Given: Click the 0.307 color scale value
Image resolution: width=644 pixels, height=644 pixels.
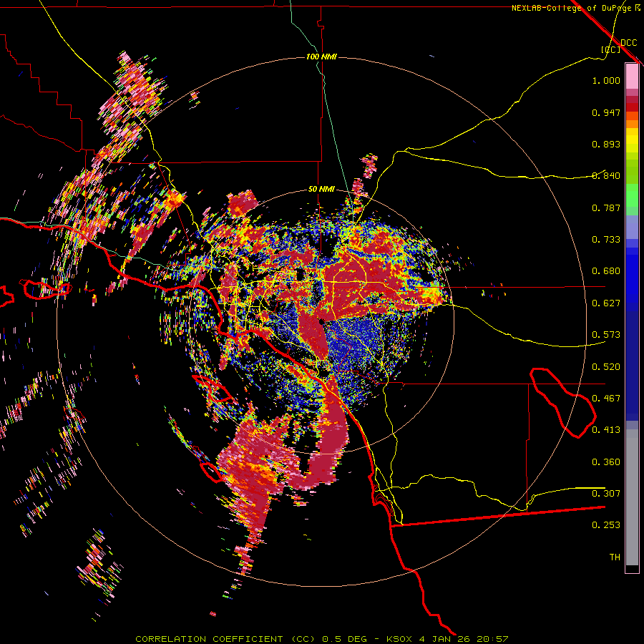Looking at the screenshot, I should pyautogui.click(x=606, y=494).
